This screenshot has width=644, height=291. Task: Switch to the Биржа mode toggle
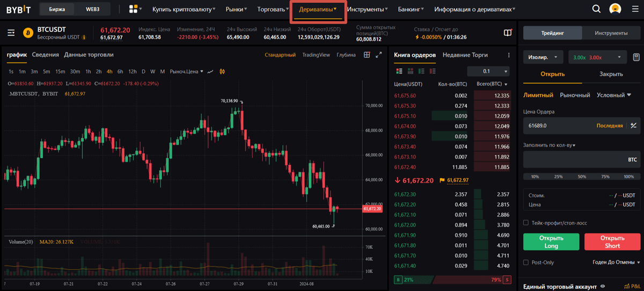pyautogui.click(x=57, y=9)
